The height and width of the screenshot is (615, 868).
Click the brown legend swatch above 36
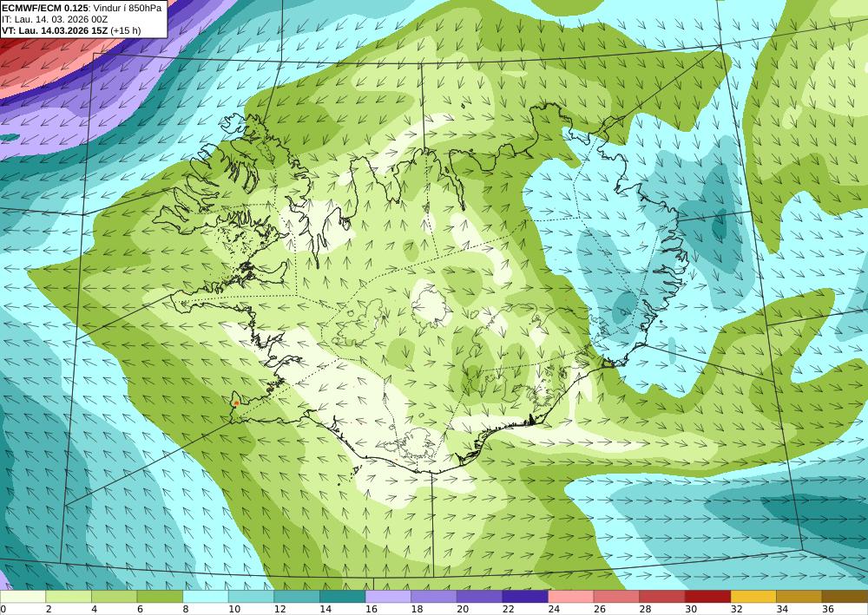click(x=845, y=597)
